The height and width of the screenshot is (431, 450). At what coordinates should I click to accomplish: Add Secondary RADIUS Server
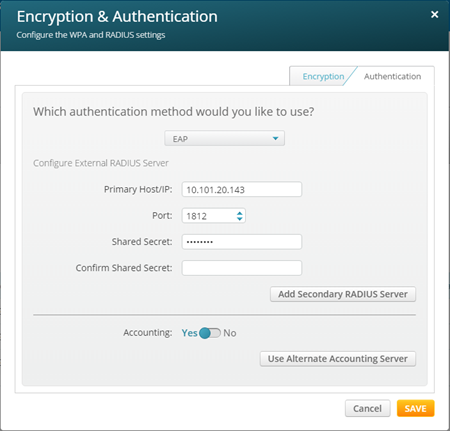(343, 294)
